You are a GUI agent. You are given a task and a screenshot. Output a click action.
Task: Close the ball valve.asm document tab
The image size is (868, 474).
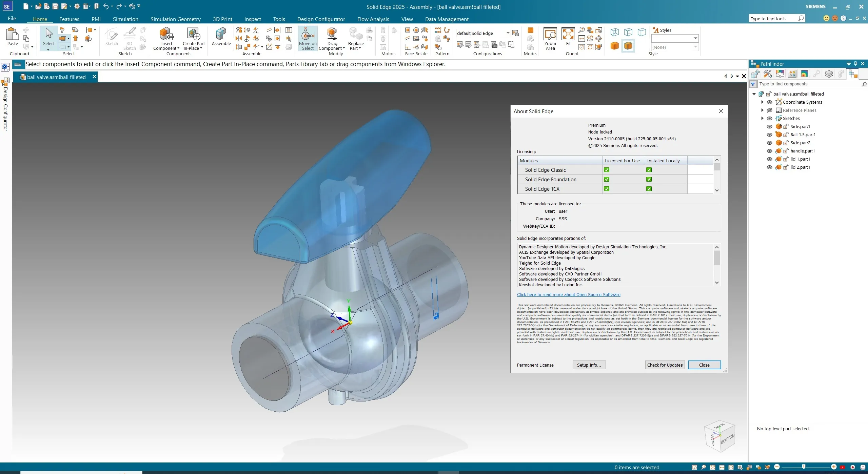pyautogui.click(x=94, y=77)
